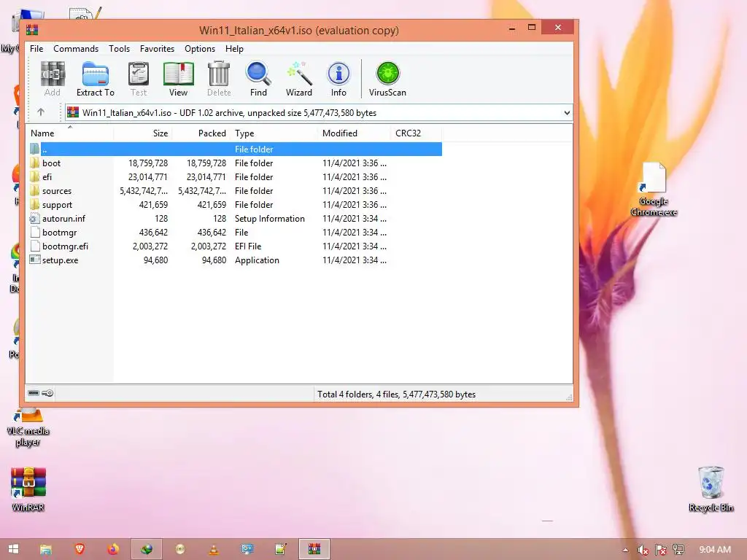Sort by CRC32 column header
This screenshot has height=560, width=747.
coord(416,133)
